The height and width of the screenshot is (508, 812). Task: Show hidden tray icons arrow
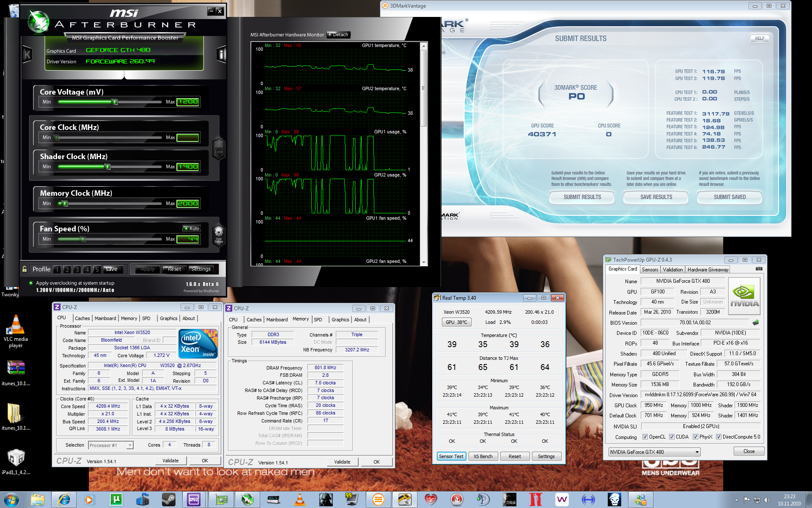[736, 500]
